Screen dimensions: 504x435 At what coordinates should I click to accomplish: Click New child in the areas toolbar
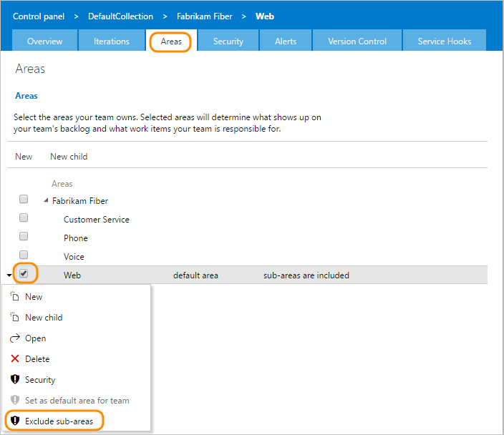click(69, 157)
